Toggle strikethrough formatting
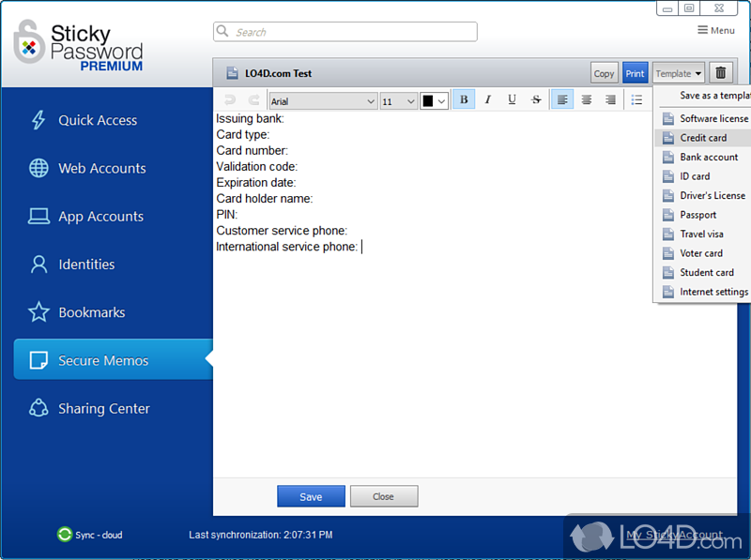Viewport: 751px width, 560px height. tap(536, 99)
